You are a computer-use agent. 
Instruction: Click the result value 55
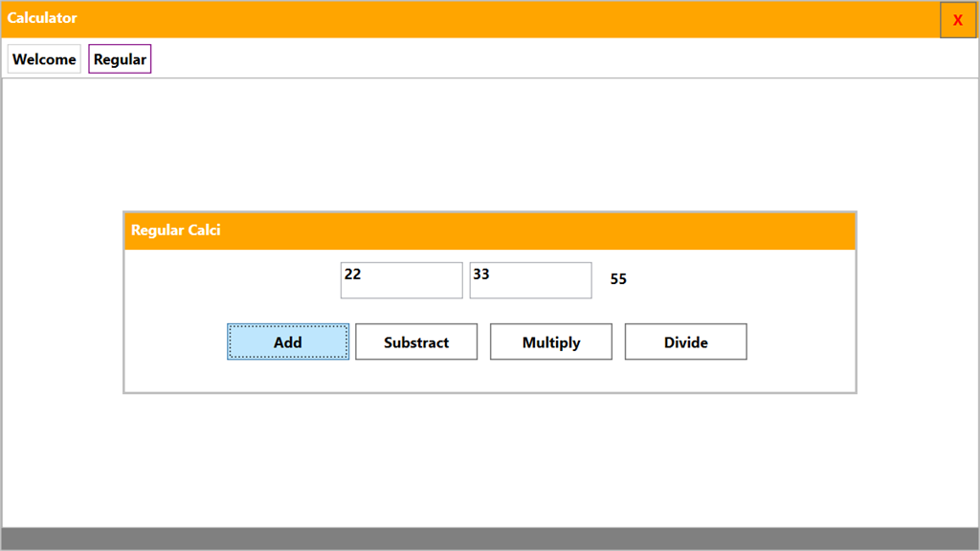coord(618,279)
